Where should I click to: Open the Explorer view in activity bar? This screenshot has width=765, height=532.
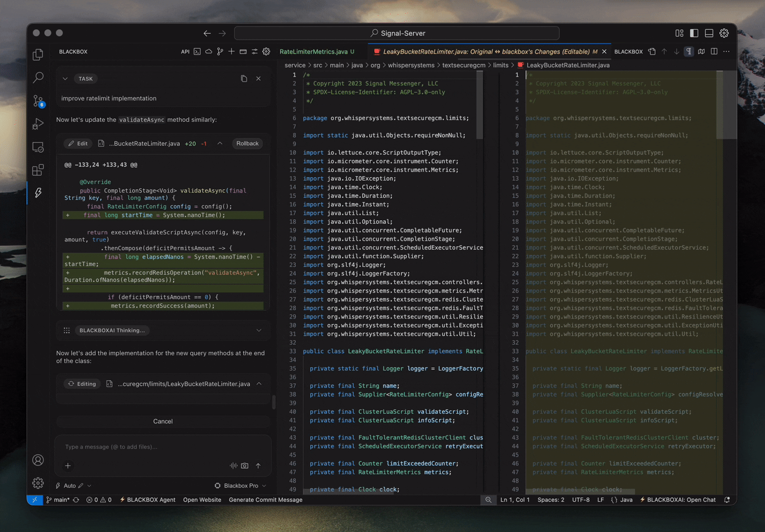pyautogui.click(x=38, y=55)
